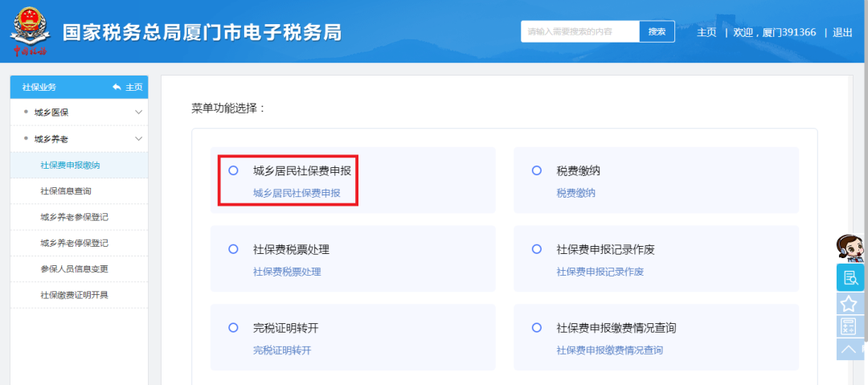Screen dimensions: 868x385
Task: Open the calculator tool icon
Action: [848, 326]
